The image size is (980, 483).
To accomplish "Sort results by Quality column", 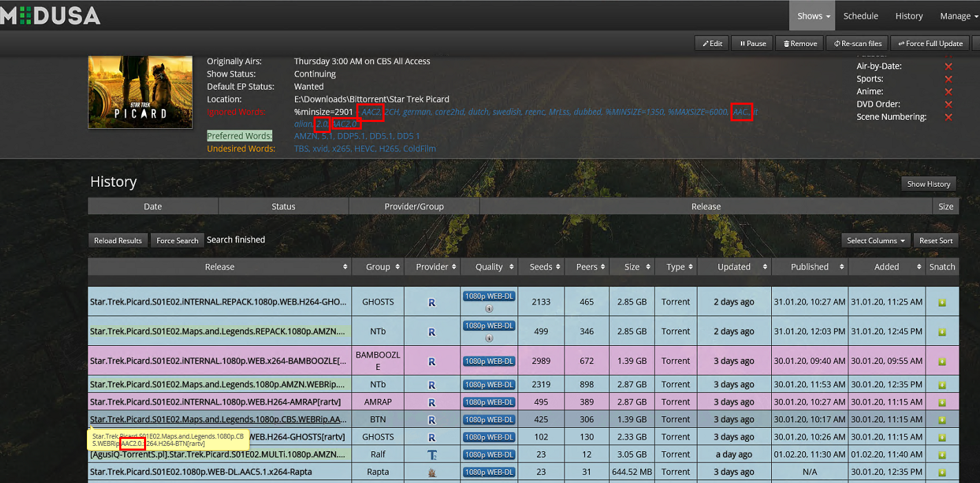I will (489, 267).
